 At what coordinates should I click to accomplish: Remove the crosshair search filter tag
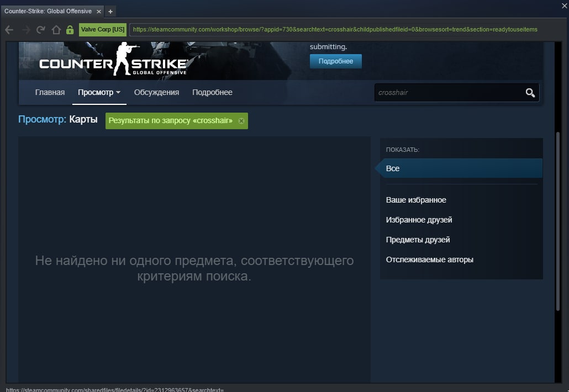(241, 121)
